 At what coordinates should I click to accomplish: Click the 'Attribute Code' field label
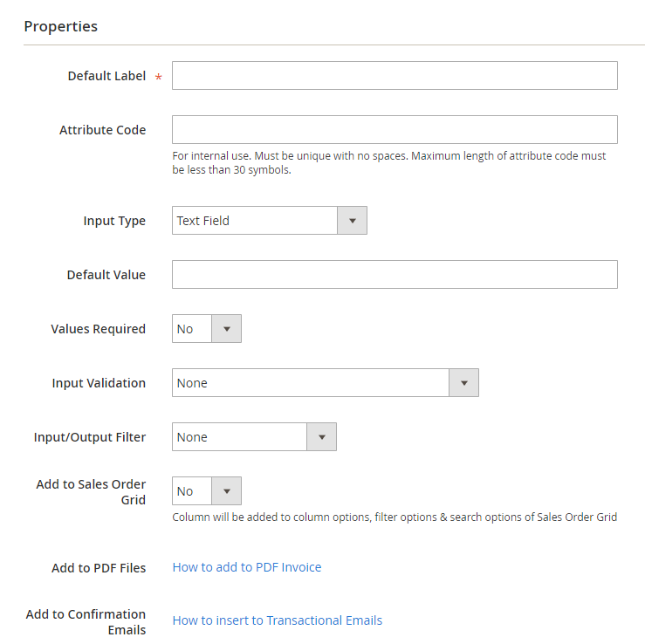coord(102,130)
